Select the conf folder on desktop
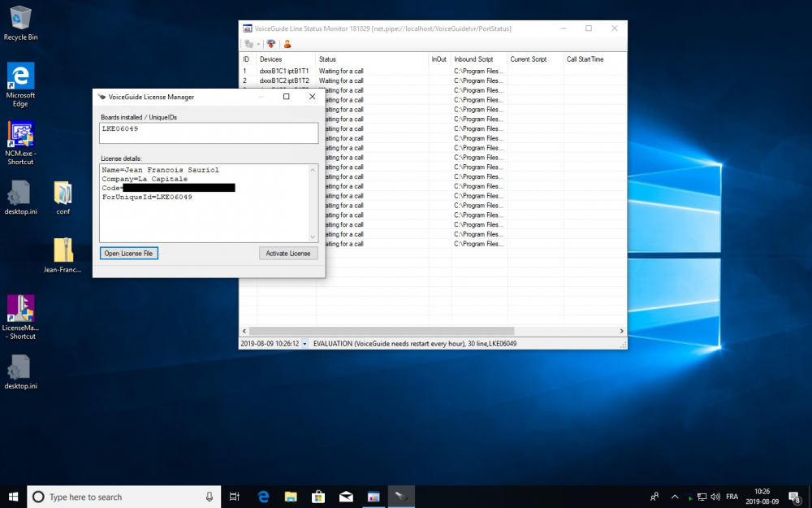This screenshot has width=812, height=508. pos(63,198)
